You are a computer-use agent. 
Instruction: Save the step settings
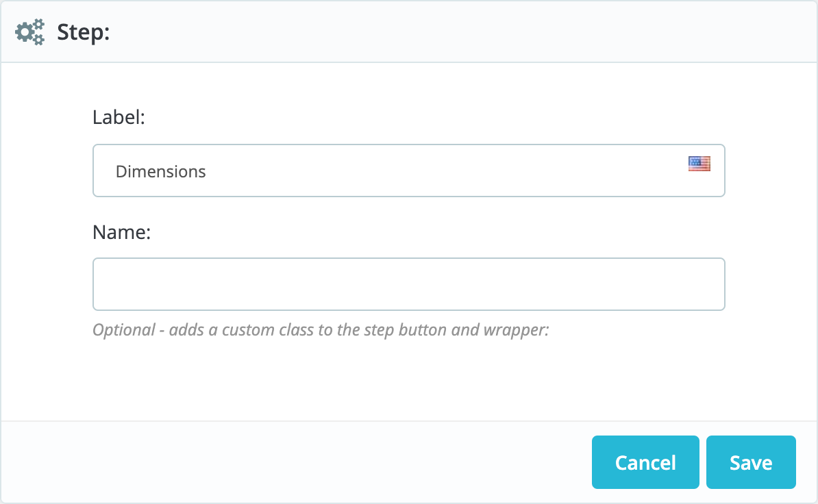(751, 462)
